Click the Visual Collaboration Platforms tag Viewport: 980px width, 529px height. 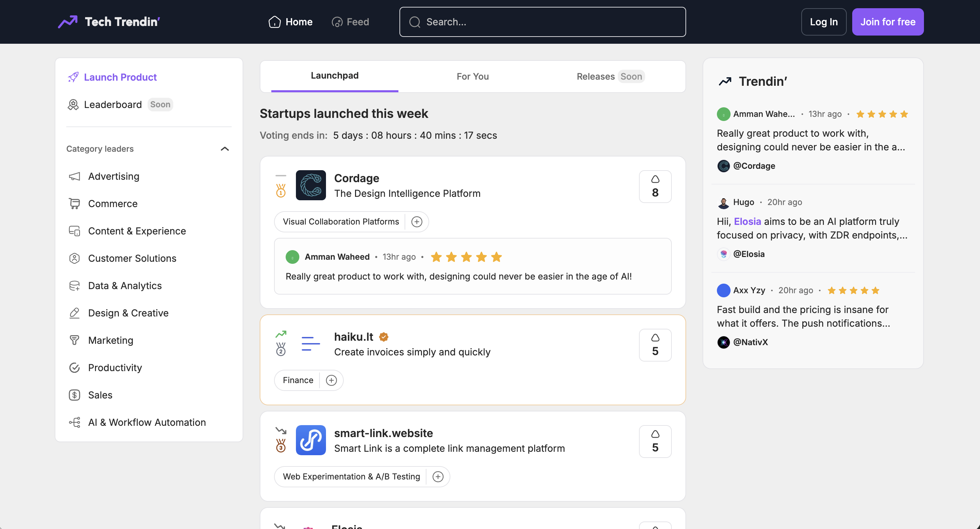click(341, 222)
